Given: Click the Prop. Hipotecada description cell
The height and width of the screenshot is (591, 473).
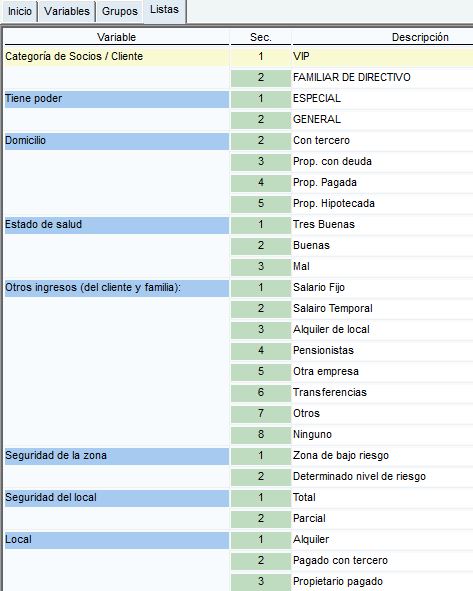Looking at the screenshot, I should (383, 204).
